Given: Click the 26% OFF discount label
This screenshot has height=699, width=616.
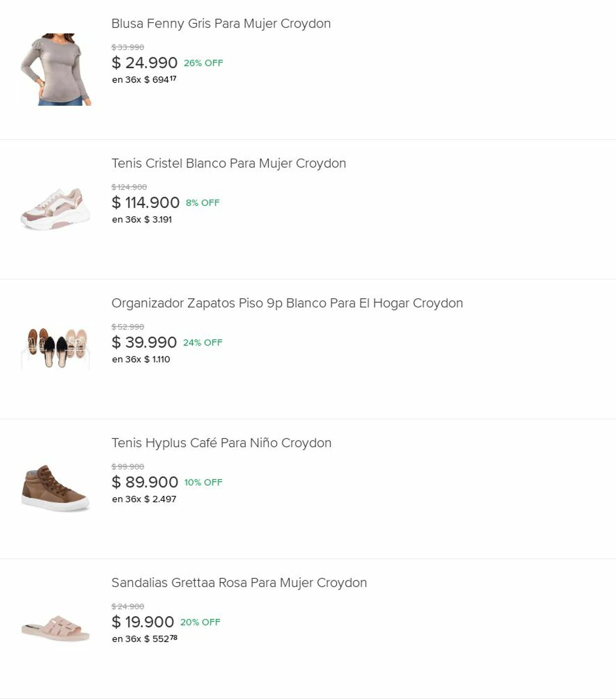Looking at the screenshot, I should click(203, 63).
